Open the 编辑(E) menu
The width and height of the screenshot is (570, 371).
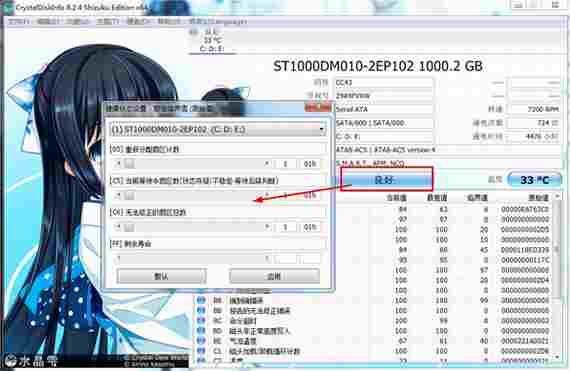[x=48, y=22]
